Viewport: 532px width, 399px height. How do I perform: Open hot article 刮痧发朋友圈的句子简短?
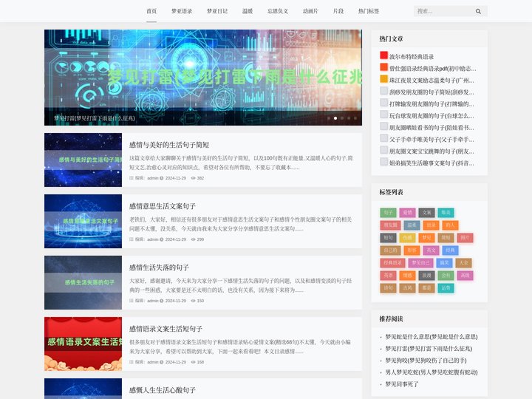click(x=432, y=92)
